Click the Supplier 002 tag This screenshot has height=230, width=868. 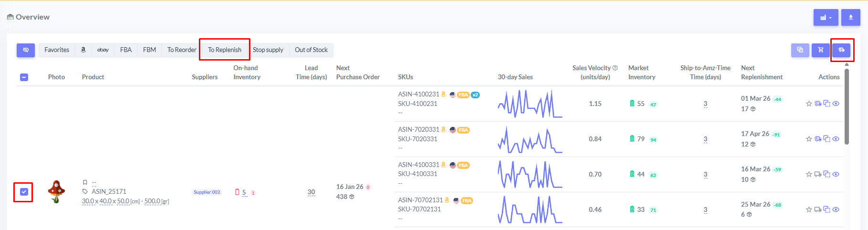click(207, 192)
